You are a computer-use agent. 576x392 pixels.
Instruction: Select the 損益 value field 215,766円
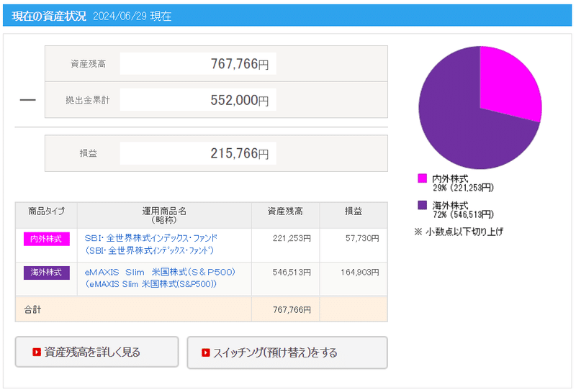[x=197, y=153]
